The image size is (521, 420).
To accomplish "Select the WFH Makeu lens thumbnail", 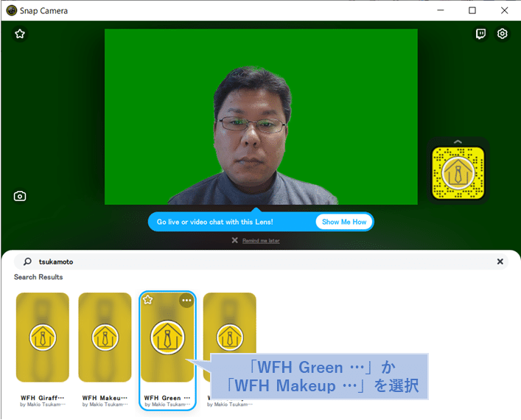I will [105, 337].
